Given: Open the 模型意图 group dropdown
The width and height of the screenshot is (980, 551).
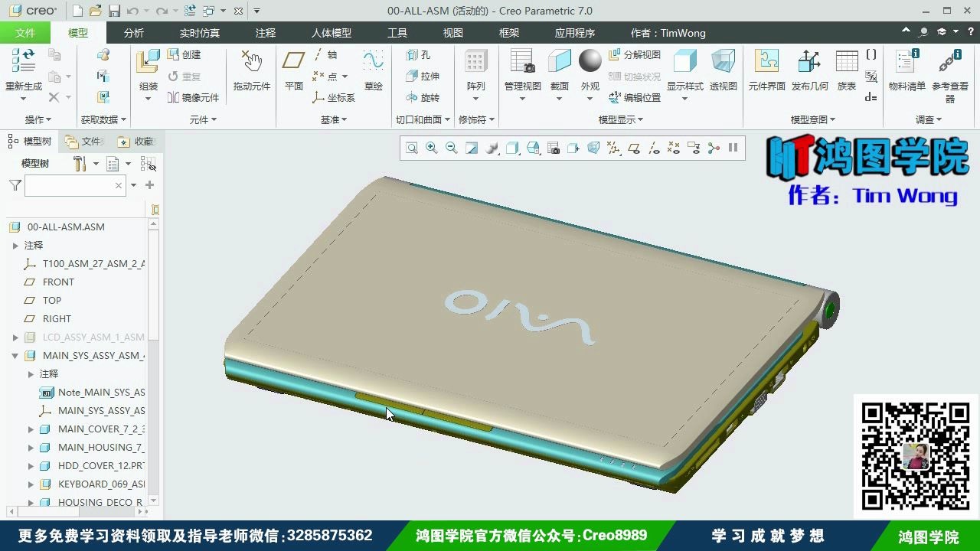Looking at the screenshot, I should 813,119.
